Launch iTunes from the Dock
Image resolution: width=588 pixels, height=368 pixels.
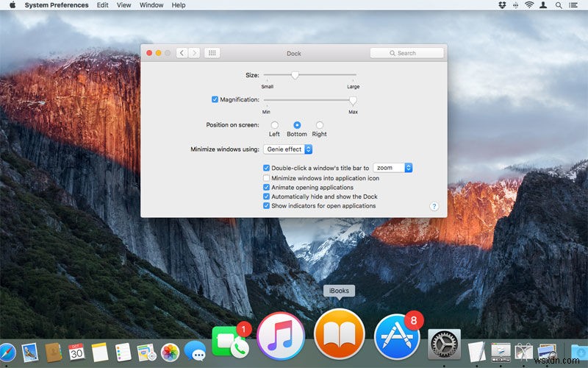pyautogui.click(x=281, y=336)
